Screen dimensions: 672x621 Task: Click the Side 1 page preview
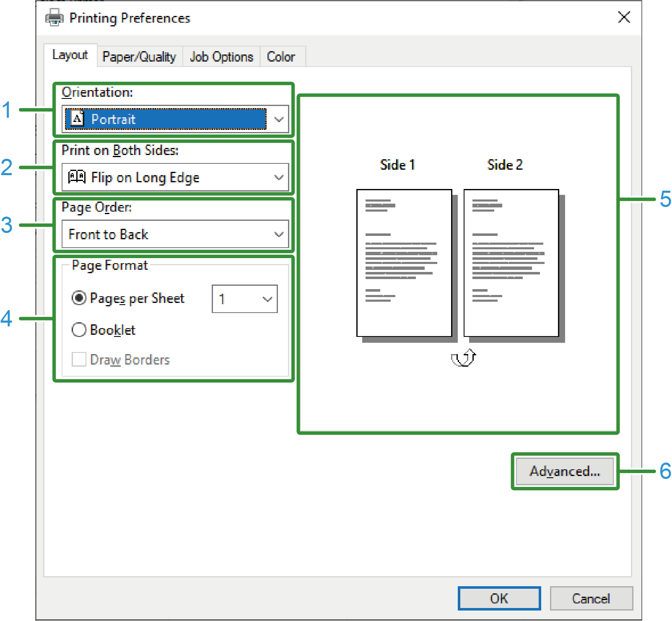pyautogui.click(x=404, y=263)
